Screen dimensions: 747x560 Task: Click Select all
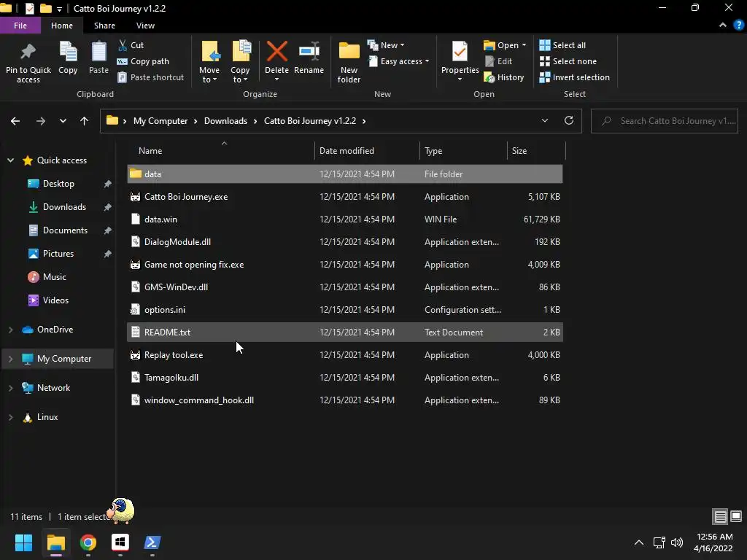(562, 45)
